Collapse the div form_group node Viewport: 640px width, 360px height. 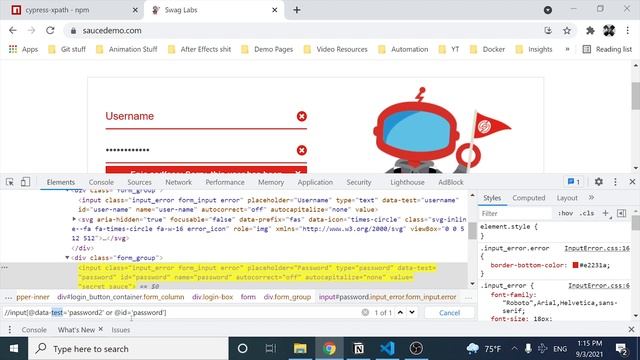tap(67, 258)
